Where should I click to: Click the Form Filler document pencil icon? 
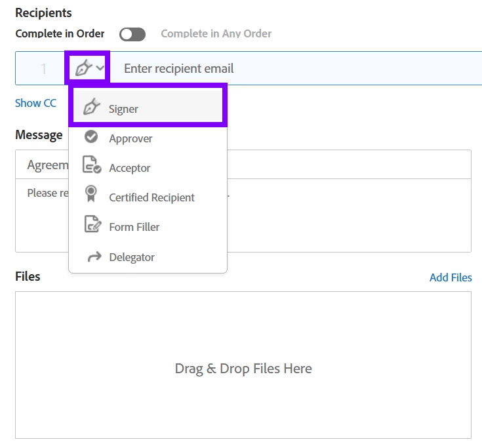pos(92,224)
